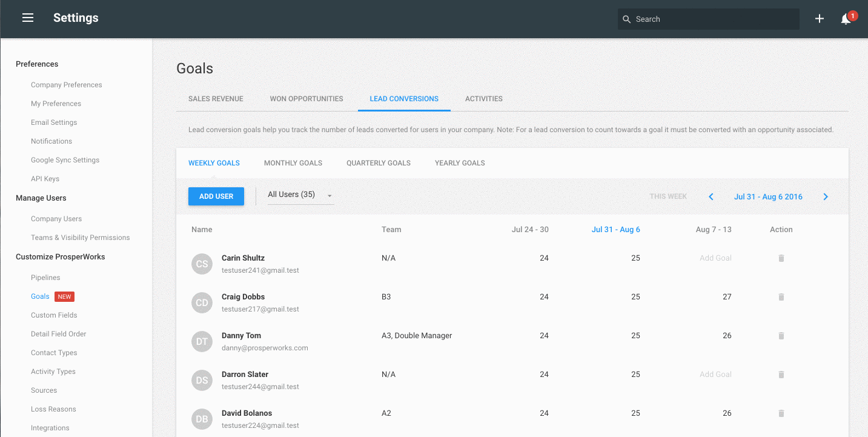Delete Darron Slater goal via trash icon
The height and width of the screenshot is (437, 868).
781,375
